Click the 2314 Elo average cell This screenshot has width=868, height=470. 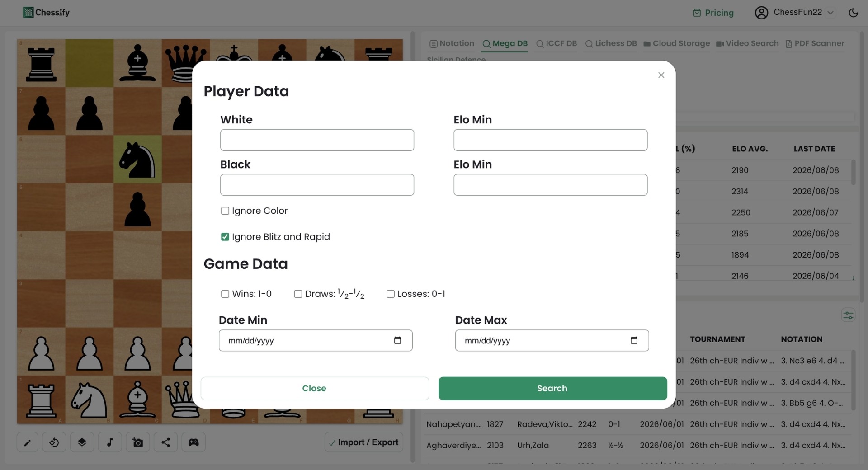point(740,192)
